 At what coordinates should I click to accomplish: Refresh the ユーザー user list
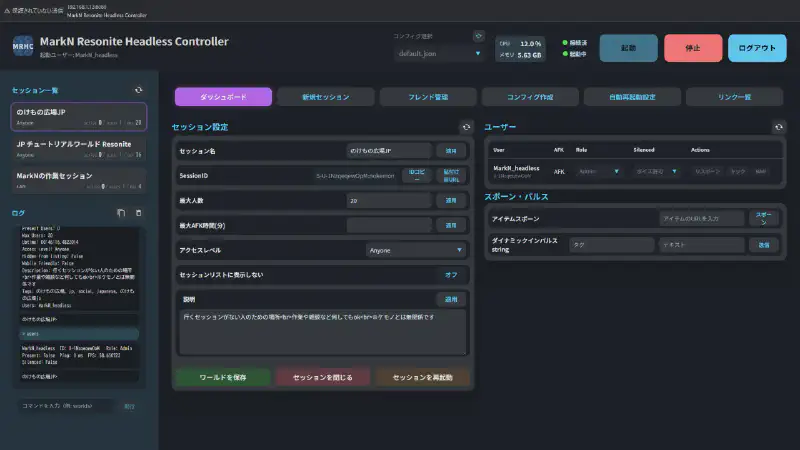coord(779,127)
